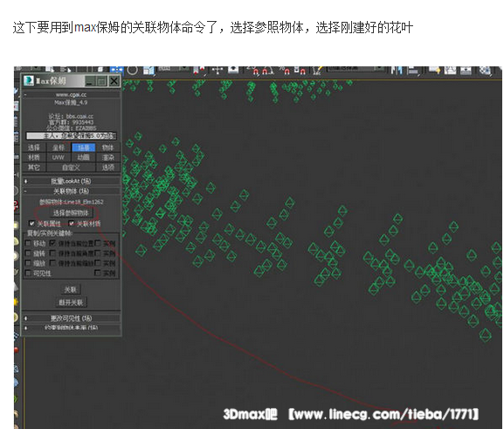Switch to the 坐标 tab
Screen dimensions: 504x429
59,148
